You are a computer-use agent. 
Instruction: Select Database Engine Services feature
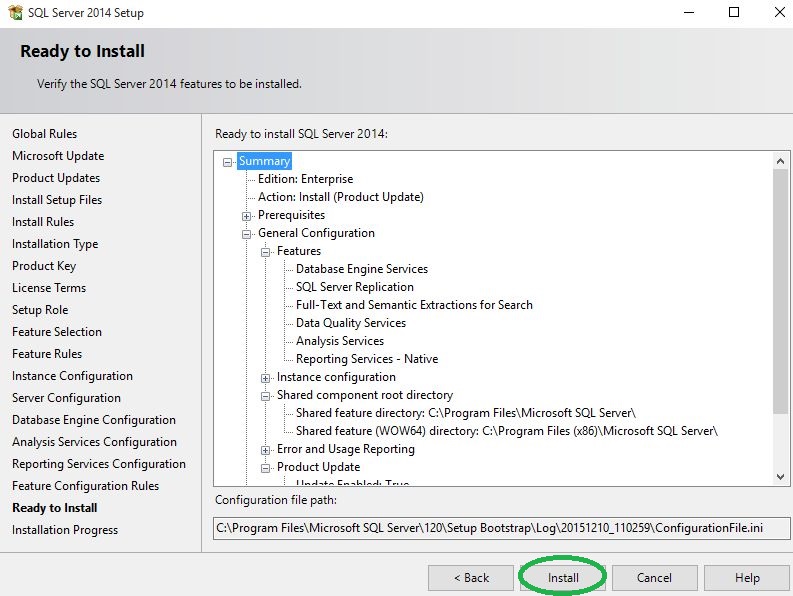362,269
